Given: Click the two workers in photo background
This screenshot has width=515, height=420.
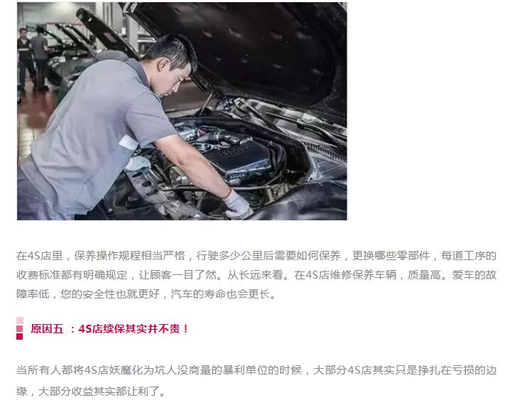Looking at the screenshot, I should coord(33,59).
